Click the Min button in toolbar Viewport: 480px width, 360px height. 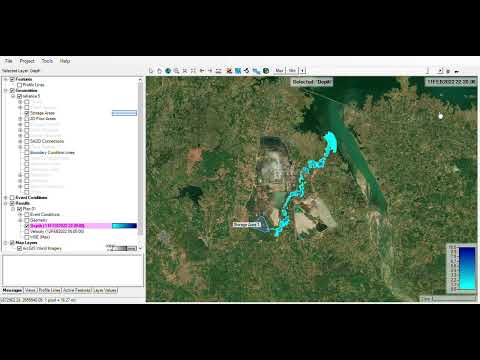(292, 71)
